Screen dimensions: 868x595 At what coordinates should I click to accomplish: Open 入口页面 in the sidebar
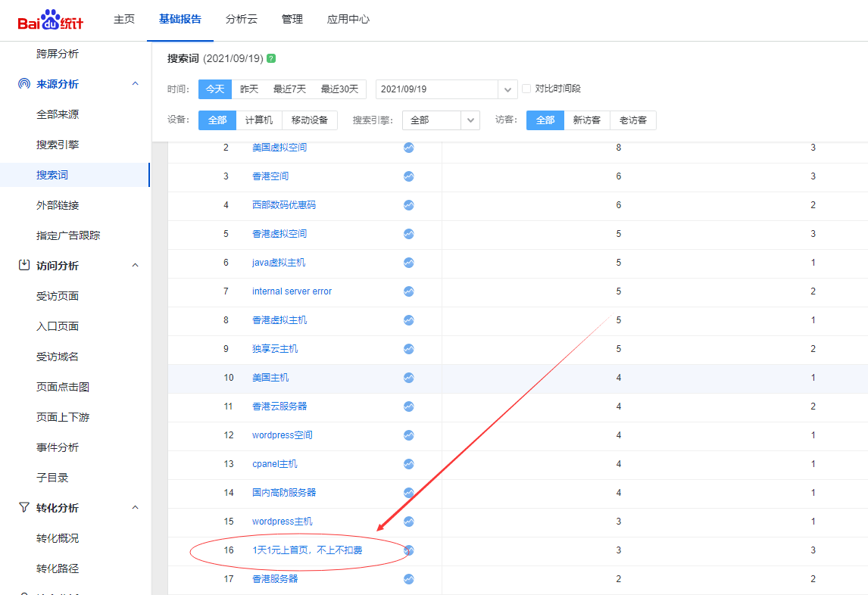coord(58,326)
